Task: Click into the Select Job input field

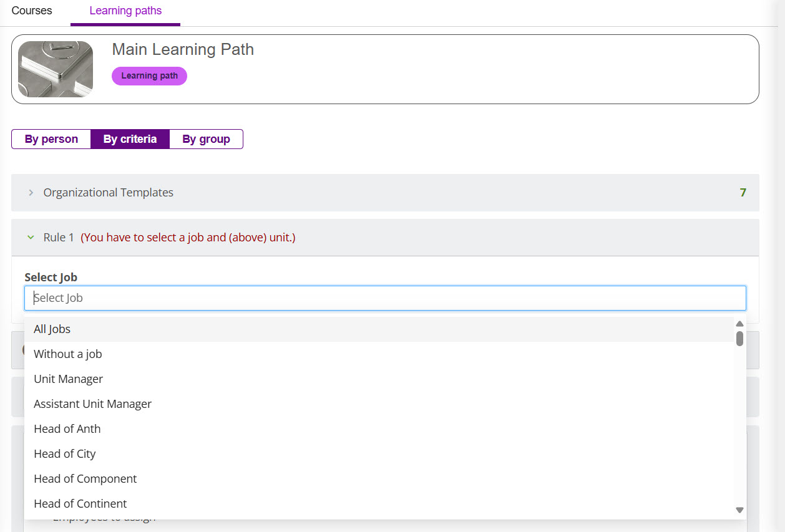Action: [385, 298]
